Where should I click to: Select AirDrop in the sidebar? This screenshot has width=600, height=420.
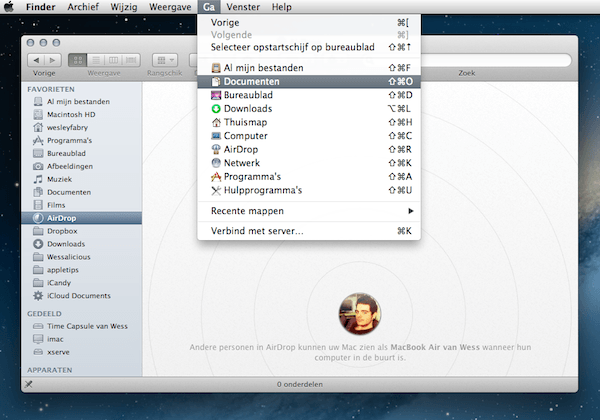[x=82, y=218]
